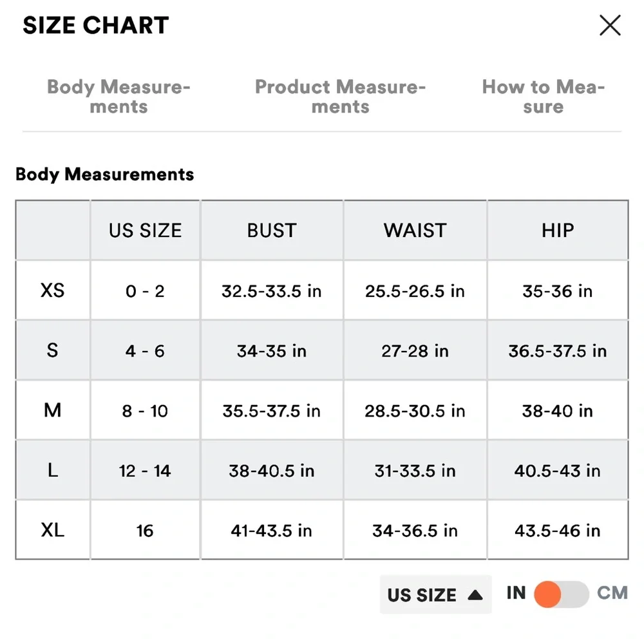Click the BUST column header

tap(272, 230)
